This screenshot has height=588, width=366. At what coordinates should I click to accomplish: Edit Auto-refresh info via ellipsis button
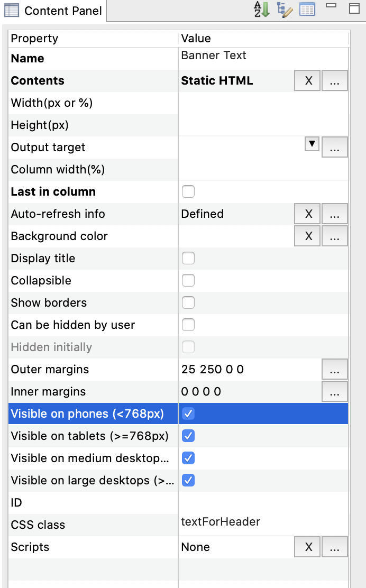point(335,214)
